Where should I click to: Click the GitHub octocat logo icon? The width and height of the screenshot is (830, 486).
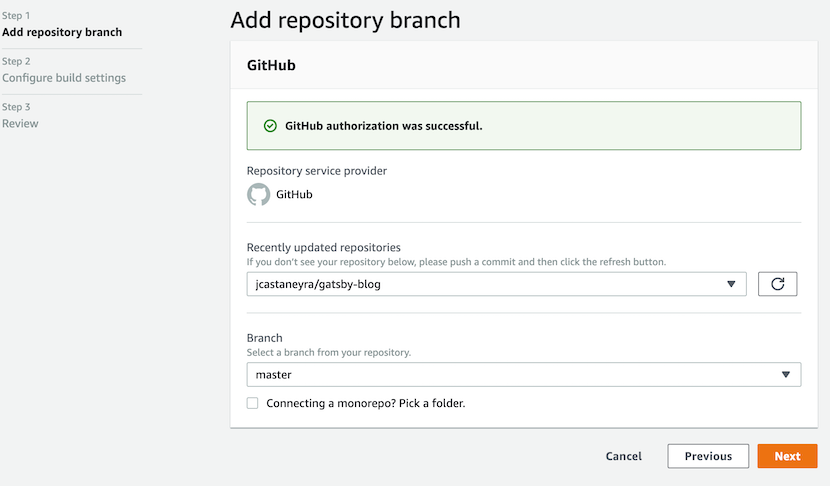pos(258,194)
